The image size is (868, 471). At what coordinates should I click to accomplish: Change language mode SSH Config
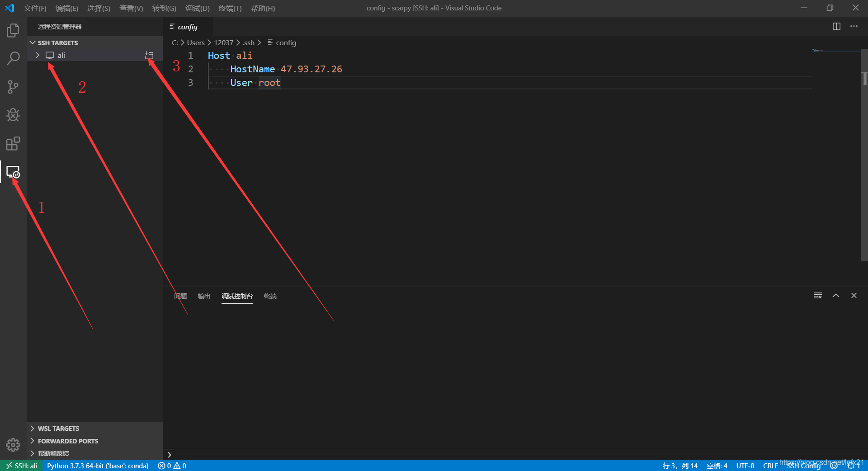point(803,466)
